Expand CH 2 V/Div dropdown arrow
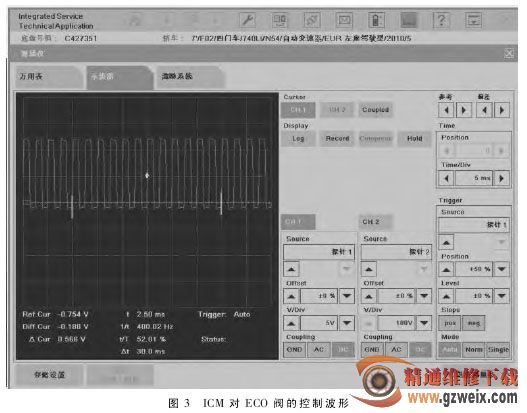Screen dimensions: 527x413 (x=424, y=323)
